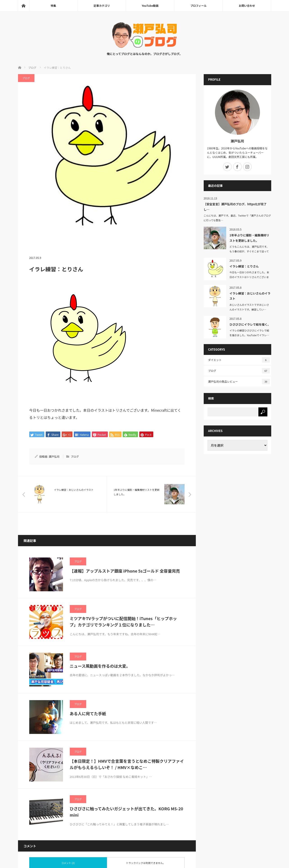Image resolution: width=289 pixels, height=868 pixels.
Task: Open the Instagram profile icon
Action: (x=247, y=167)
